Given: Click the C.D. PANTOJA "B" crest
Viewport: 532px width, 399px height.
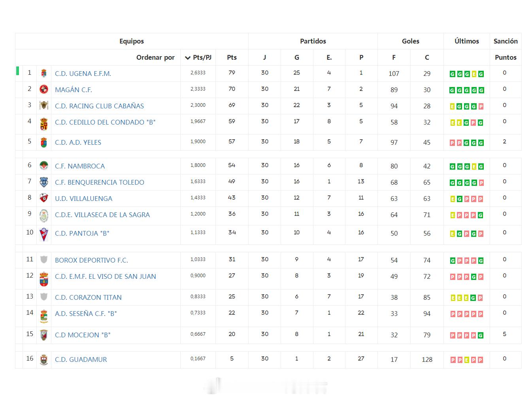Looking at the screenshot, I should tap(44, 234).
